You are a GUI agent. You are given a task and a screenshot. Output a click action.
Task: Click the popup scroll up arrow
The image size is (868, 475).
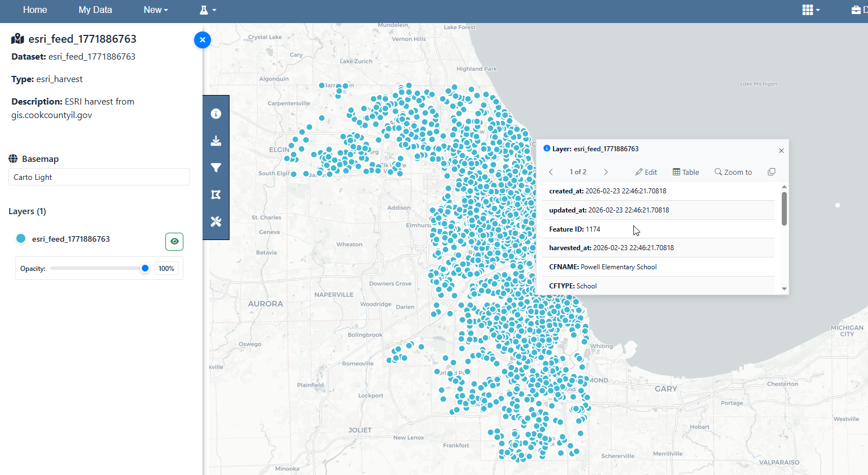(x=784, y=187)
